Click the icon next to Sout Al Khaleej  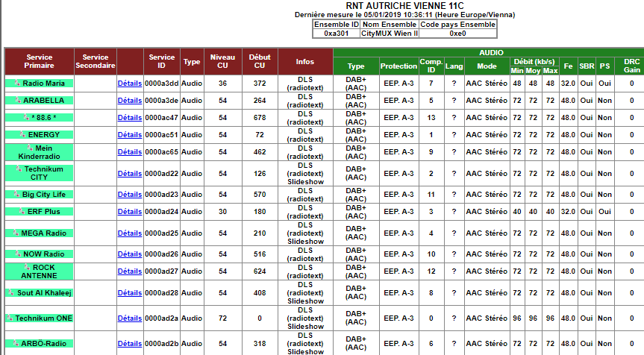pos(11,292)
